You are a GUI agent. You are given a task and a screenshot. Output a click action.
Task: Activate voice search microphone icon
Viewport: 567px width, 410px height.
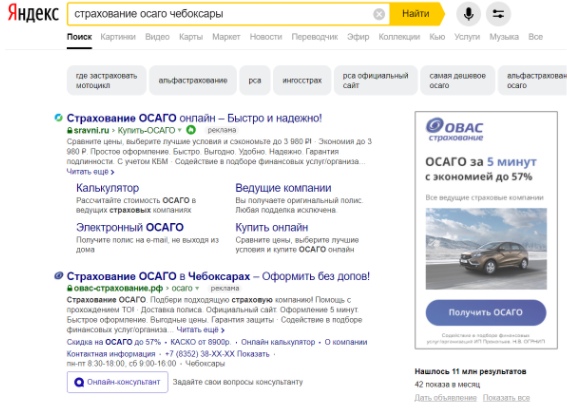coord(468,14)
